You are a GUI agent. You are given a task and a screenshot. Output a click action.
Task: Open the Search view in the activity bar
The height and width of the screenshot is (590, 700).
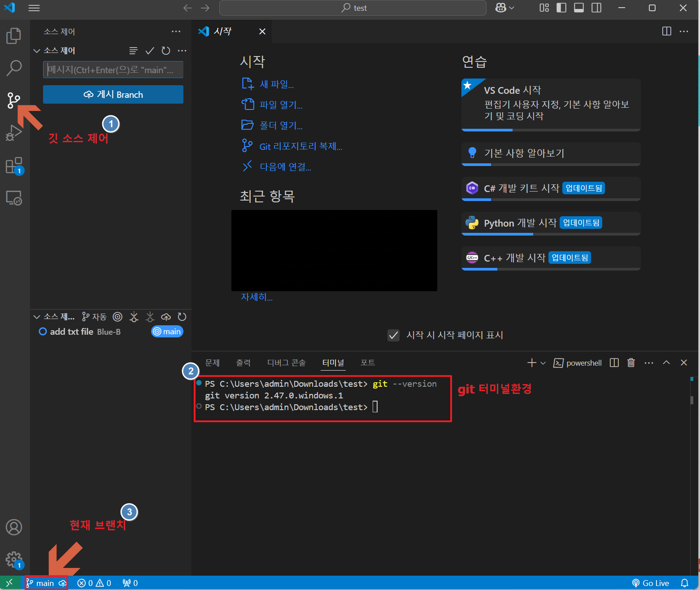pyautogui.click(x=14, y=68)
